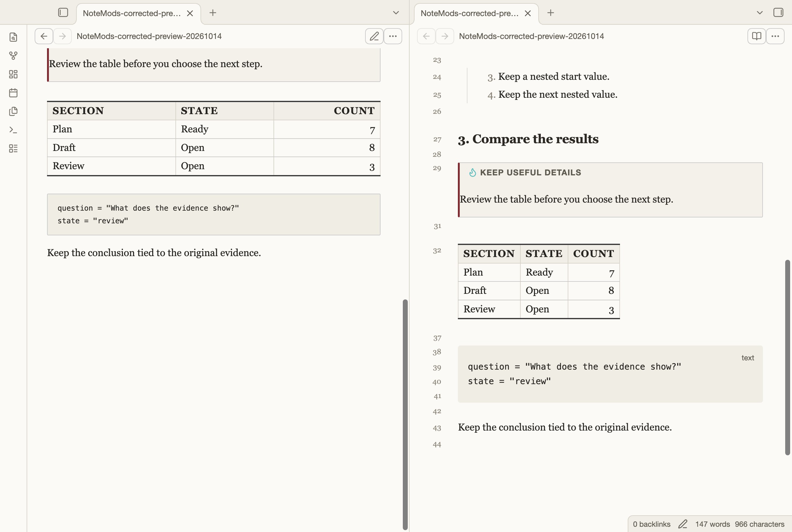Click the templates copy icon in ribbon

pyautogui.click(x=13, y=111)
